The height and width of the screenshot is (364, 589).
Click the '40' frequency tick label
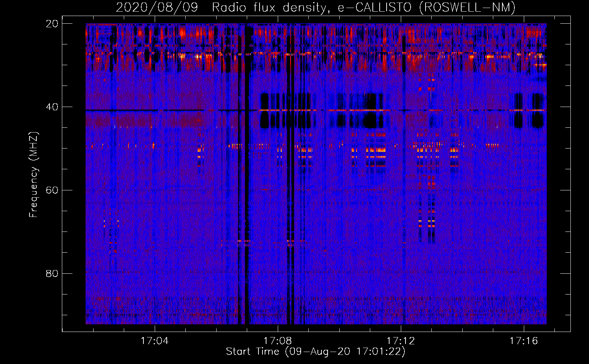pos(52,107)
